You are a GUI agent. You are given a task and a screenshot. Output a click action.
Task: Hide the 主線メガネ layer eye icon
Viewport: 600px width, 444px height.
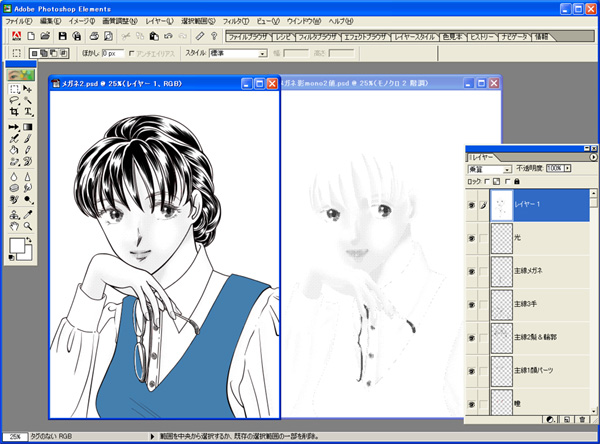472,271
